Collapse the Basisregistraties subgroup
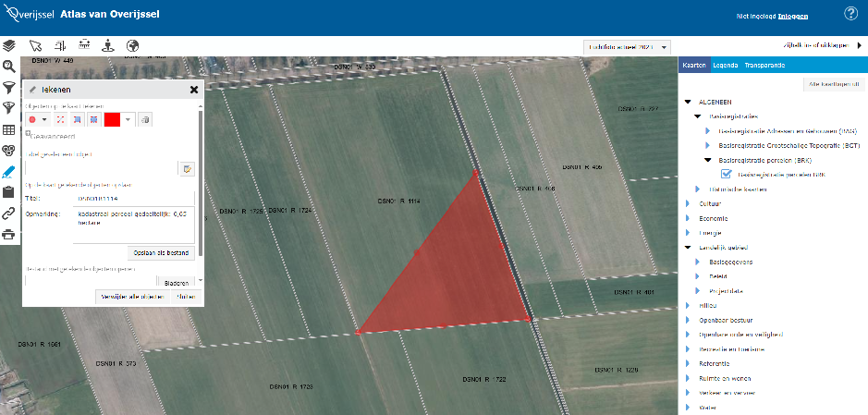Screen dimensions: 868x415 (x=698, y=116)
